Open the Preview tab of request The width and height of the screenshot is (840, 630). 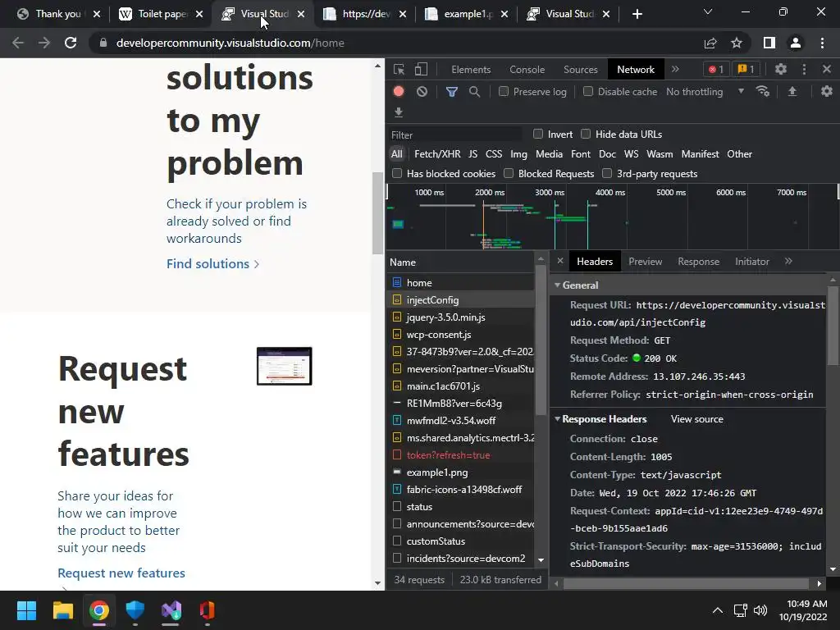pos(645,262)
